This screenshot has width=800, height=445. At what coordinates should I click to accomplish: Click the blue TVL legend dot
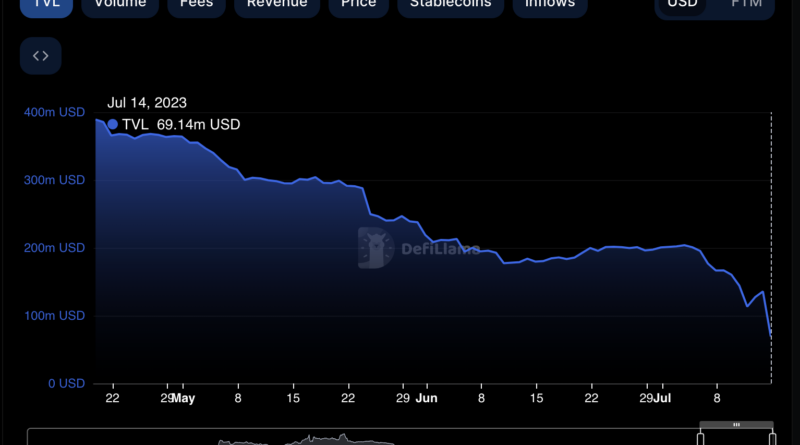pyautogui.click(x=112, y=125)
